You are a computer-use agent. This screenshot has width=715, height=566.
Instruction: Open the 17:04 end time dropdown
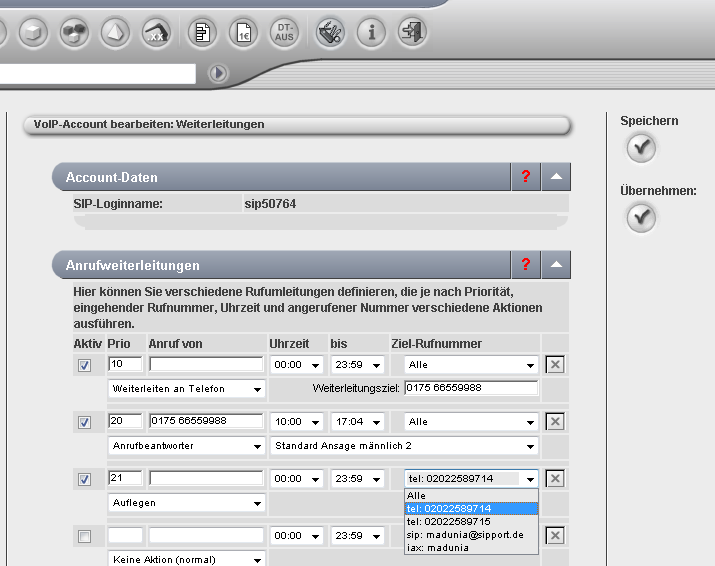(x=358, y=422)
